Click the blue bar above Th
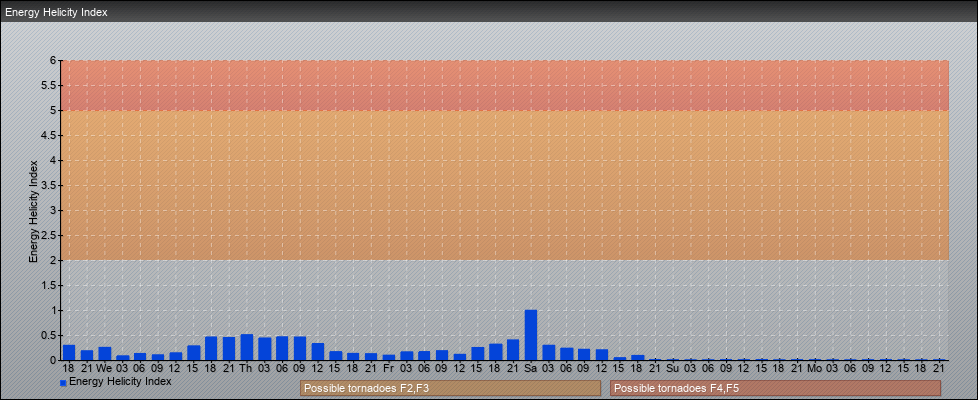This screenshot has width=978, height=400. [246, 347]
